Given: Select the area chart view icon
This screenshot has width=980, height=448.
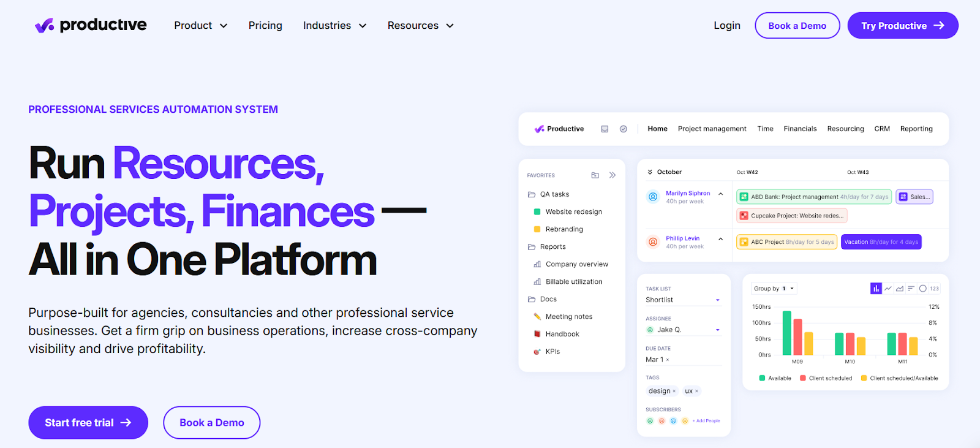Looking at the screenshot, I should 899,289.
